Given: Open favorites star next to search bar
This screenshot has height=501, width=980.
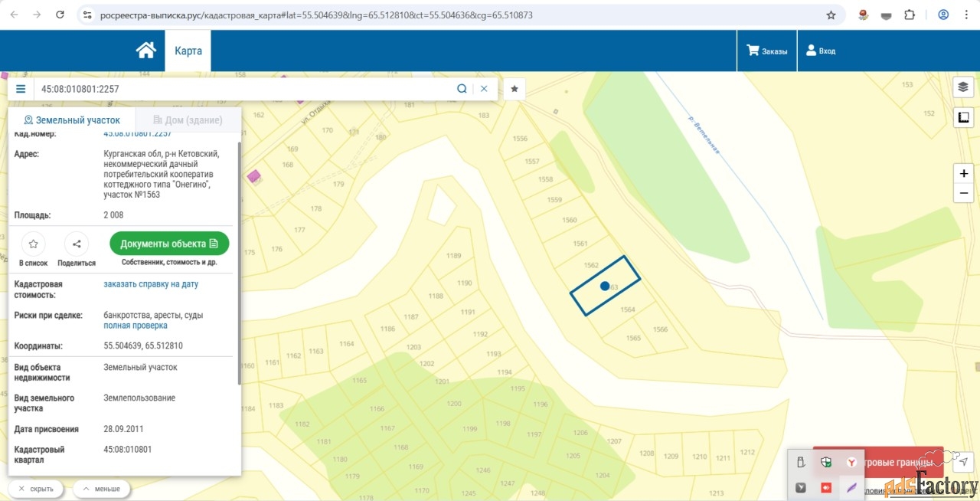Looking at the screenshot, I should (514, 89).
